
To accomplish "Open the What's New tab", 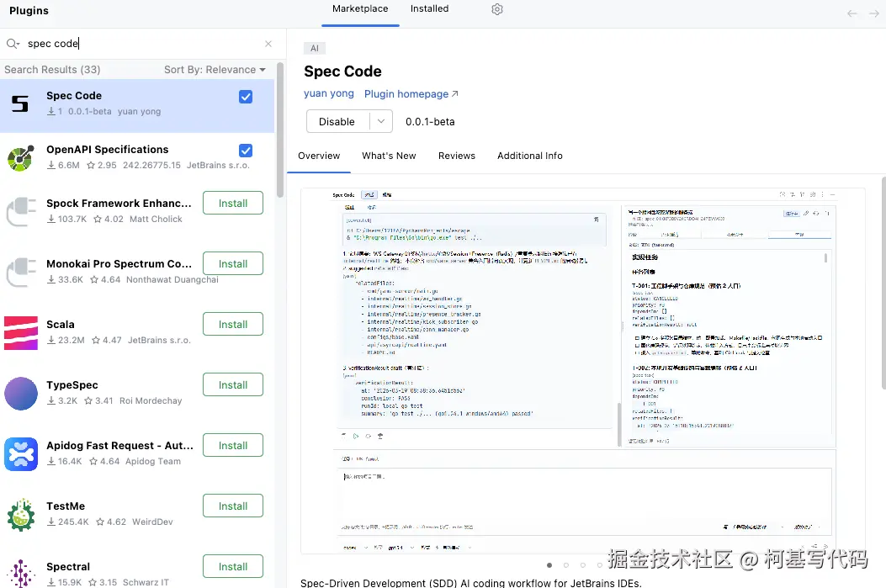I will tap(389, 156).
